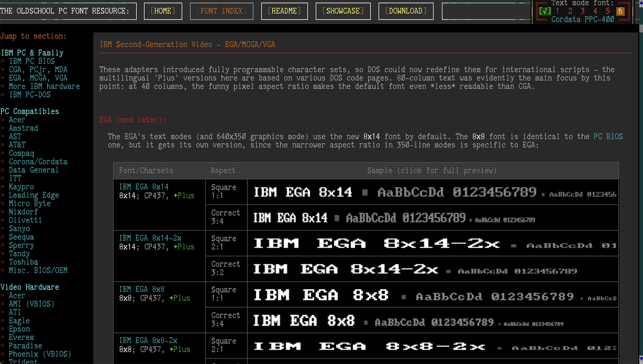Image resolution: width=643 pixels, height=364 pixels.
Task: Jump to AST section
Action: [15, 136]
